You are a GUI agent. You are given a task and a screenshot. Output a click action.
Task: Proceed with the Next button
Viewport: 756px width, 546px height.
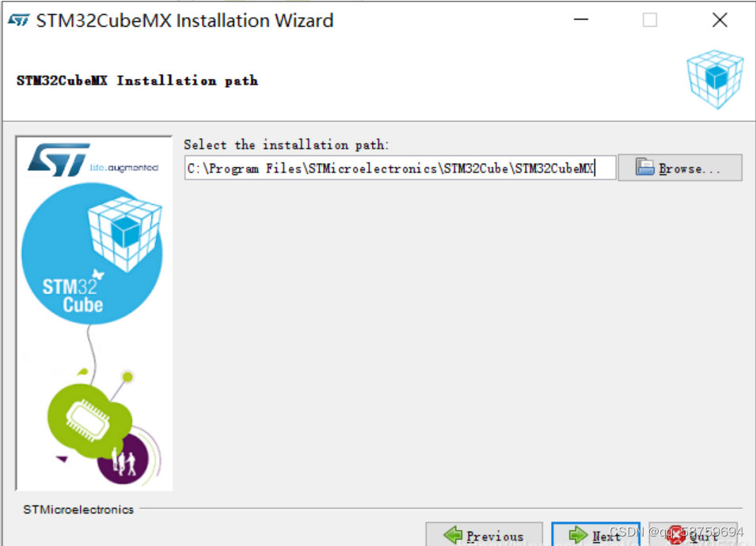(596, 534)
